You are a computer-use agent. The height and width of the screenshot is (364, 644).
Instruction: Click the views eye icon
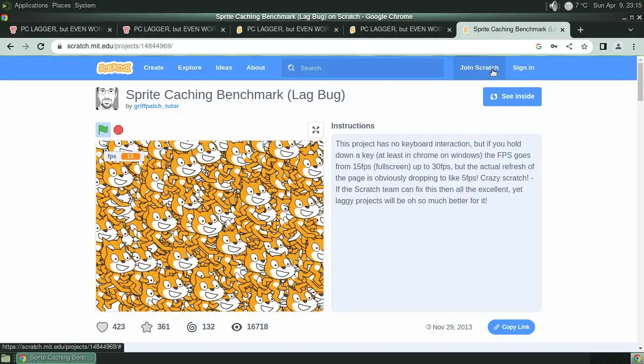237,327
